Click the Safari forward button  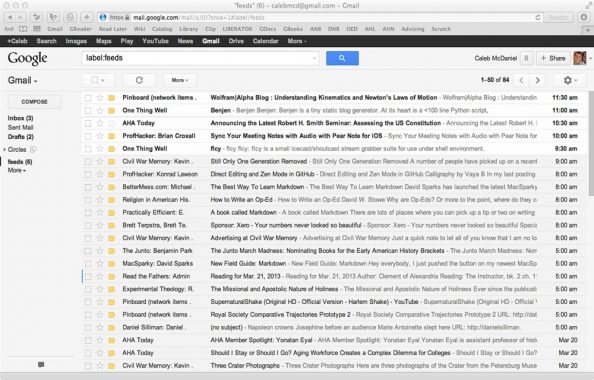pos(20,17)
